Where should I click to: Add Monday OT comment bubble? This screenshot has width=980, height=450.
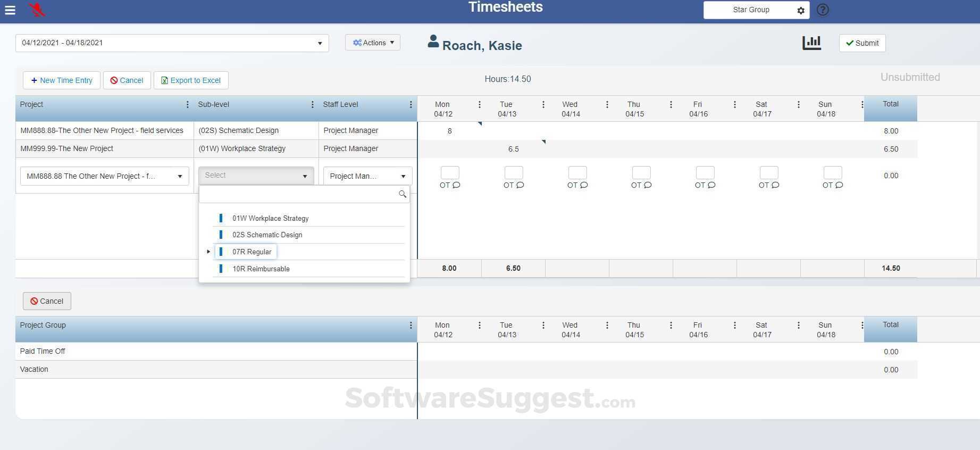(456, 185)
